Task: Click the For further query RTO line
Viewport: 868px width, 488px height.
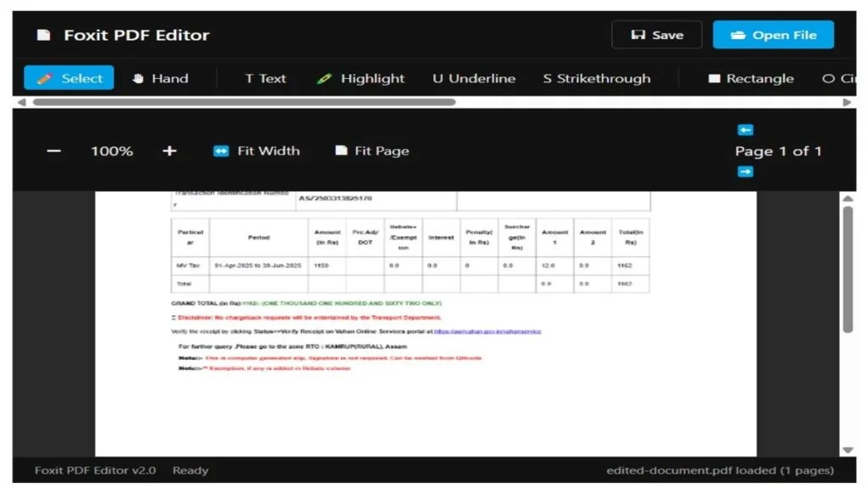Action: [x=292, y=347]
